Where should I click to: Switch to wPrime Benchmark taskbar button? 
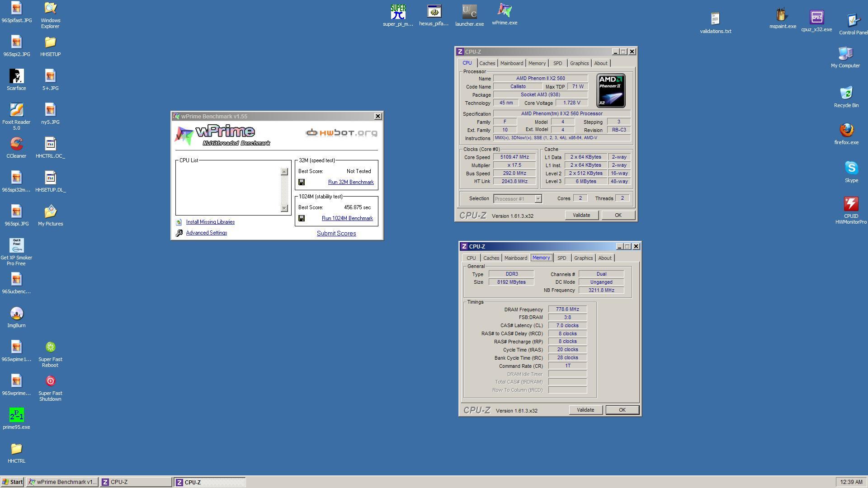62,482
